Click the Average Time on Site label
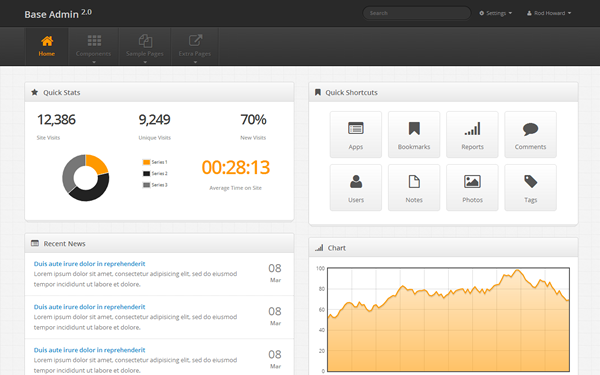Image resolution: width=600 pixels, height=375 pixels. point(236,188)
